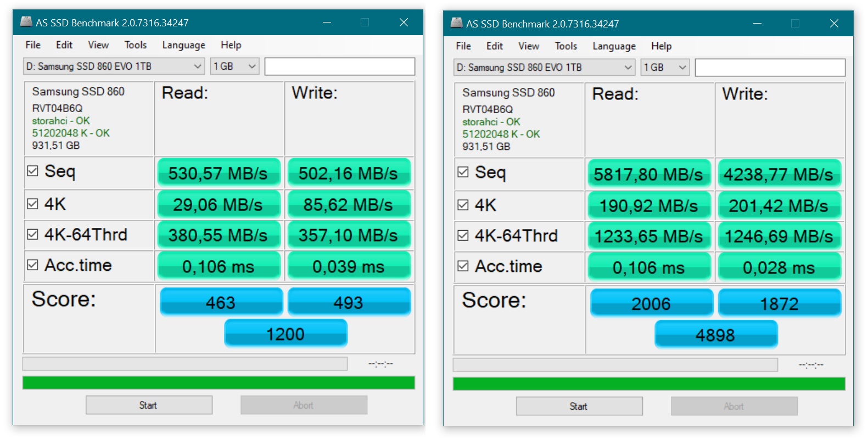Viewport: 868px width, 440px height.
Task: Disable Acc.time test in left window
Action: point(33,265)
